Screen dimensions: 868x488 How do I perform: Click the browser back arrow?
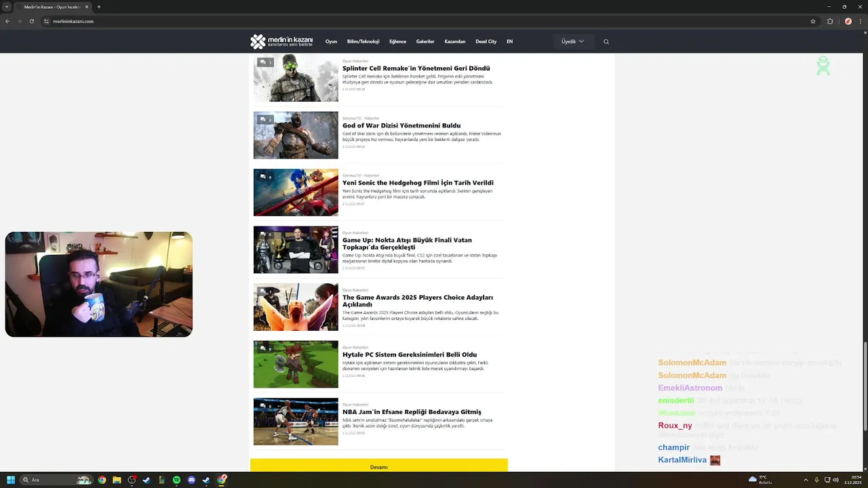click(7, 21)
